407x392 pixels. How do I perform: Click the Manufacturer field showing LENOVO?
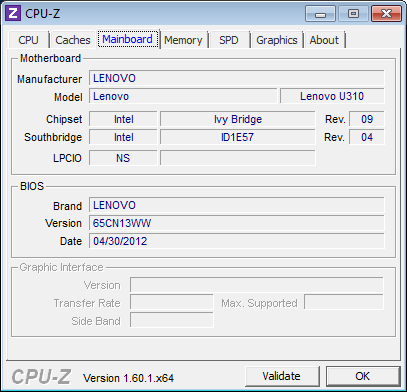click(237, 78)
